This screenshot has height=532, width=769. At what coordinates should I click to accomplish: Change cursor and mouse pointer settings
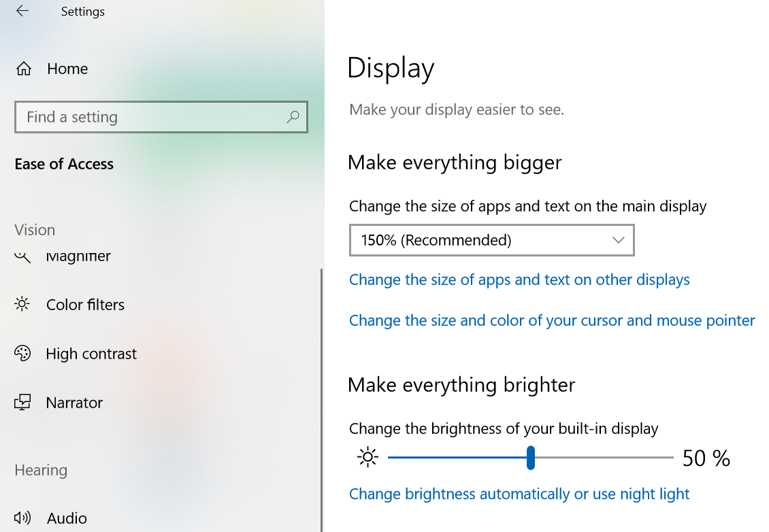coord(551,320)
